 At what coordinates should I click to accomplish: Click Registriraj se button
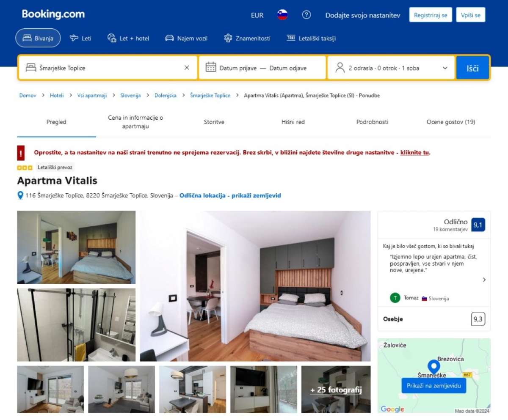pyautogui.click(x=431, y=15)
